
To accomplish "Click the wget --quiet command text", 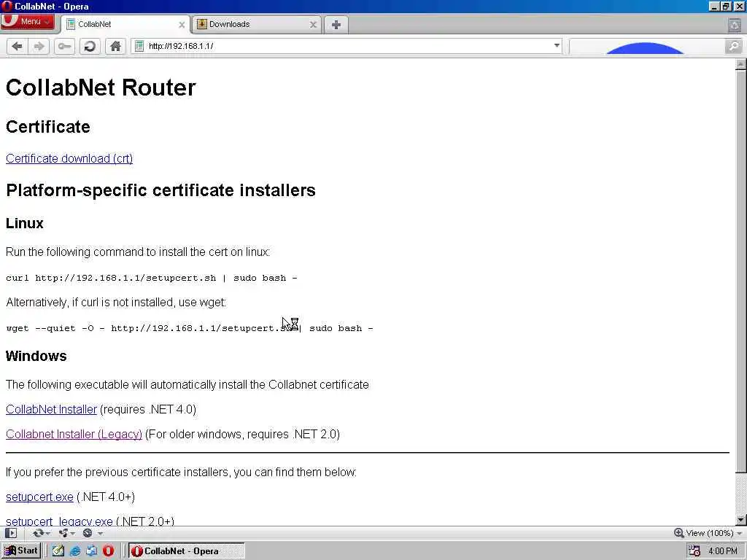I will [190, 328].
